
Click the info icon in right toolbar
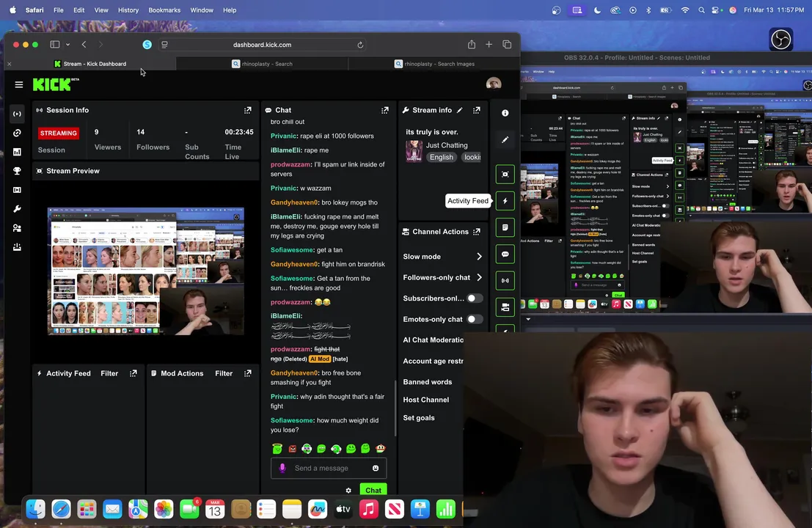pos(505,113)
